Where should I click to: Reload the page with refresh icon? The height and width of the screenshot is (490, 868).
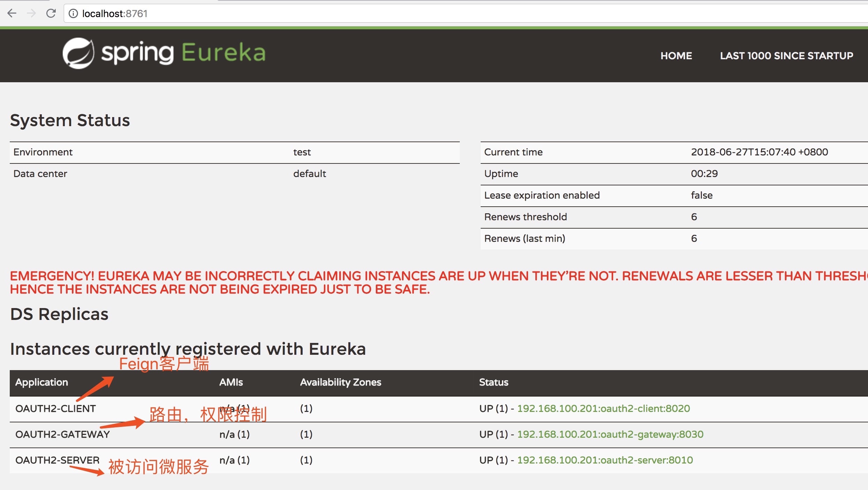51,13
